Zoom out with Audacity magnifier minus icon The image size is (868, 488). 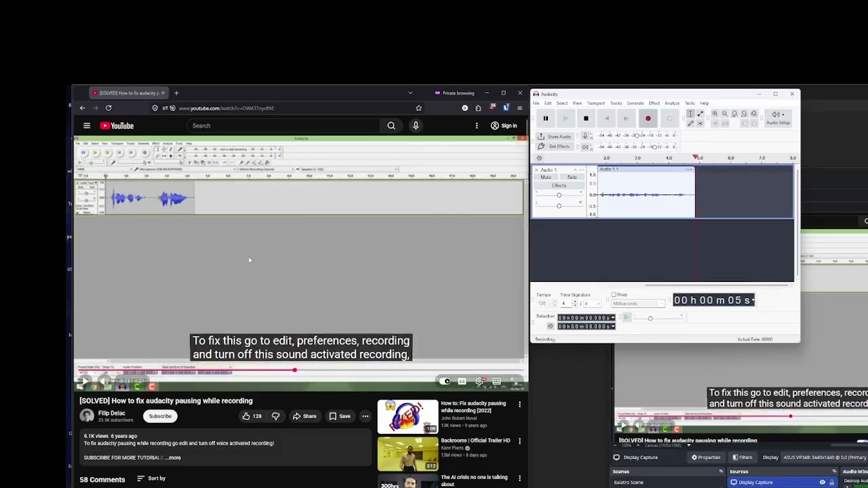(x=725, y=114)
